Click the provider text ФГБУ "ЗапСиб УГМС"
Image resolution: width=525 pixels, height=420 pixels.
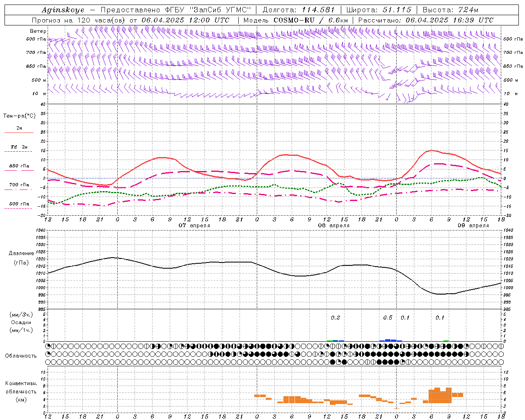208,10
